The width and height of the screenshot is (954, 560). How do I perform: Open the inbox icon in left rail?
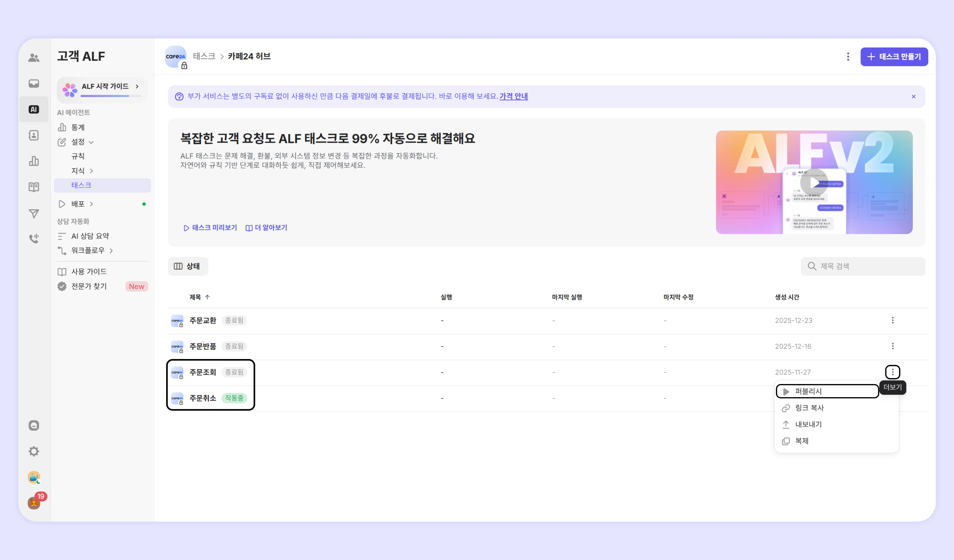[x=34, y=83]
